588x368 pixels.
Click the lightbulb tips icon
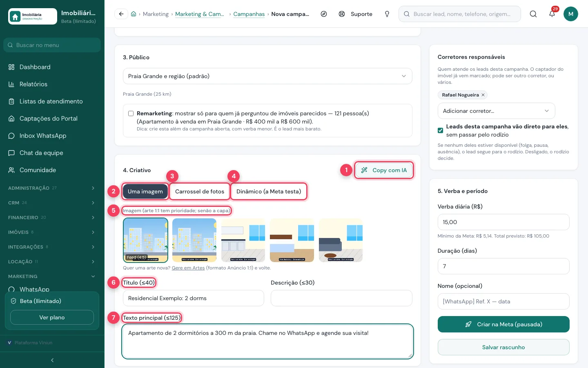pyautogui.click(x=387, y=14)
